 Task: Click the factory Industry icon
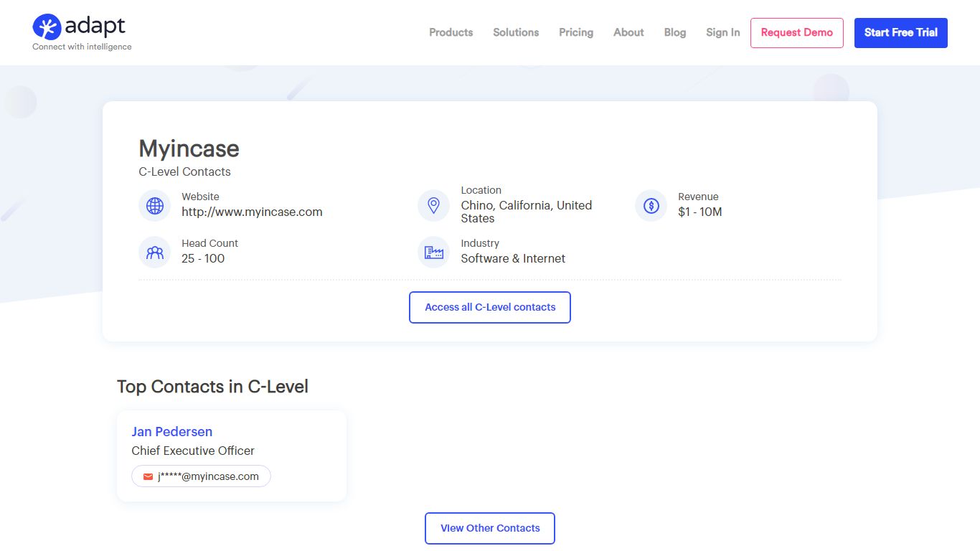[433, 253]
